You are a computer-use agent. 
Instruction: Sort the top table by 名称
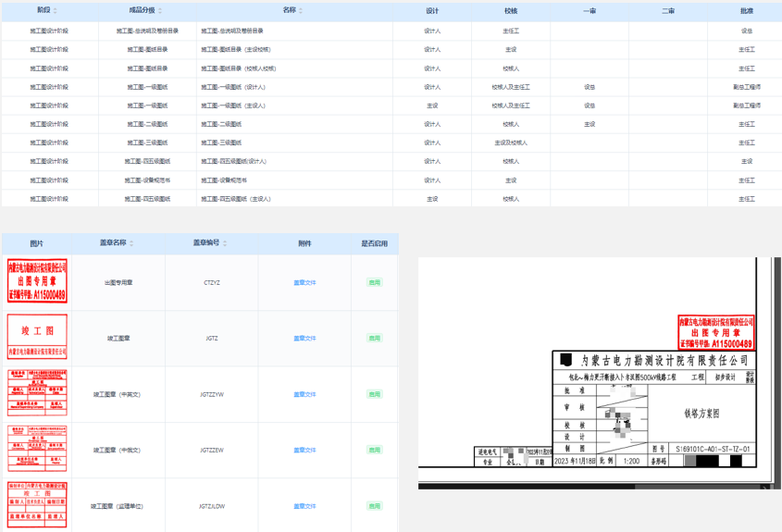click(x=302, y=11)
